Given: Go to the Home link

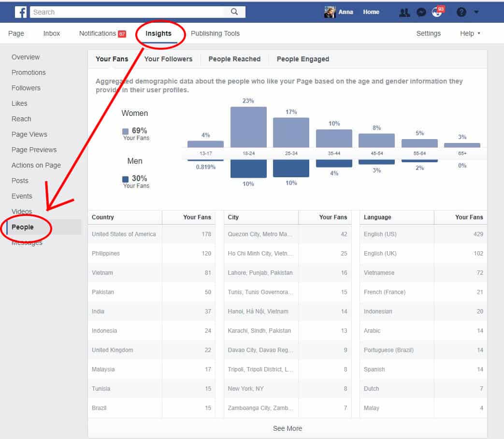Looking at the screenshot, I should pos(371,12).
